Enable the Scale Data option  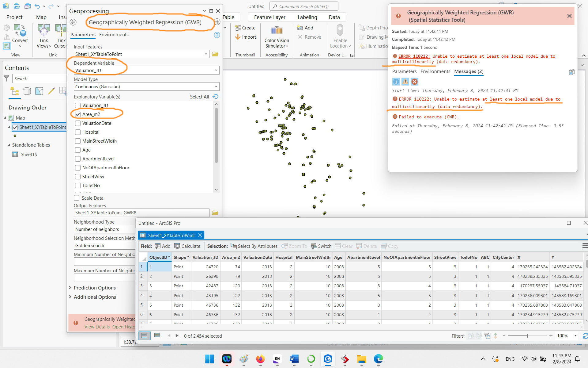(77, 198)
